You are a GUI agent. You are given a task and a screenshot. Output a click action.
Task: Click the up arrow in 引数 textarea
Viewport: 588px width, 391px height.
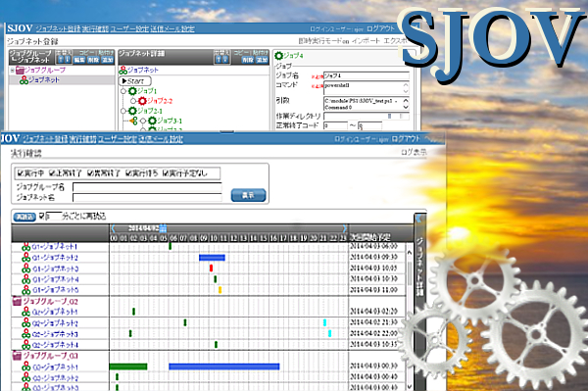pyautogui.click(x=406, y=101)
